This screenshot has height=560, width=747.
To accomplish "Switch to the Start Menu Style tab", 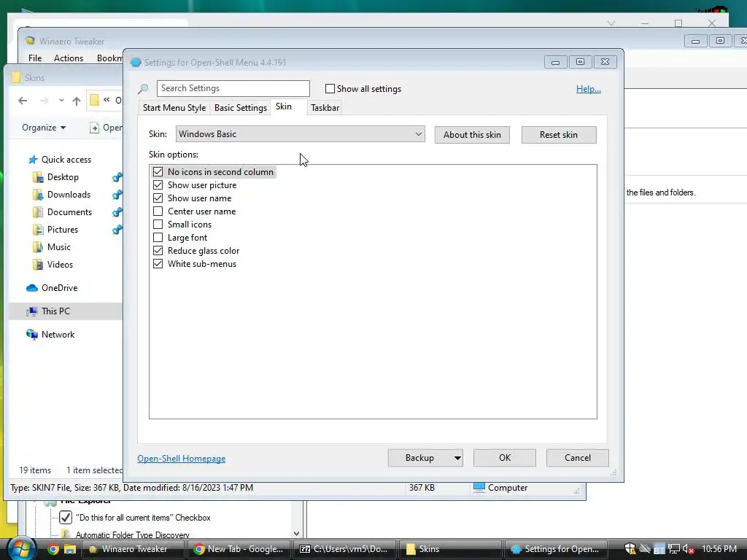I will coord(174,108).
